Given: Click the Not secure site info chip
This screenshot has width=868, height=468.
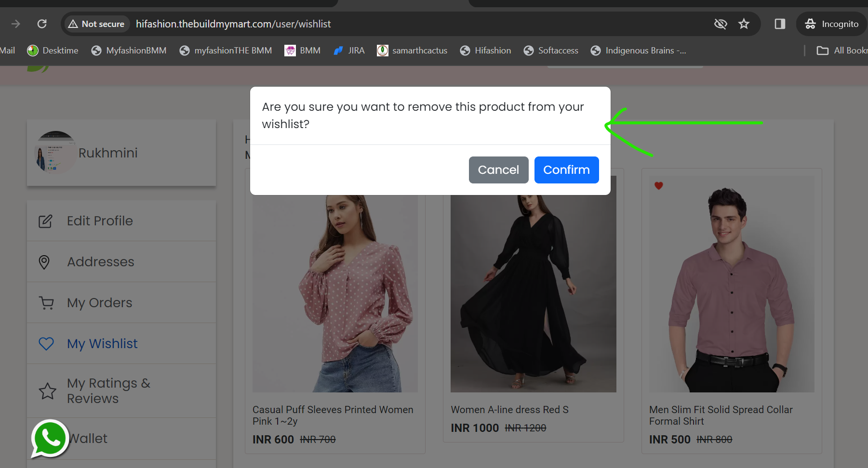Looking at the screenshot, I should (96, 24).
